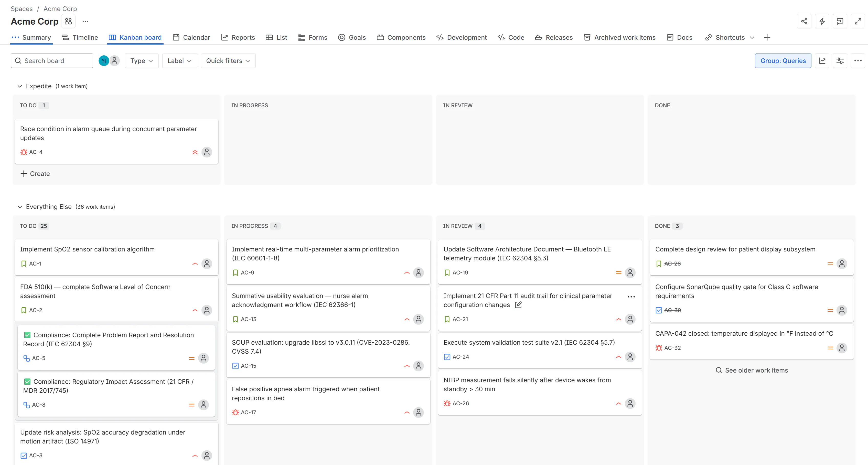Screen dimensions: 868x465
Task: Click the highest priority icon on AC-4
Action: click(195, 152)
